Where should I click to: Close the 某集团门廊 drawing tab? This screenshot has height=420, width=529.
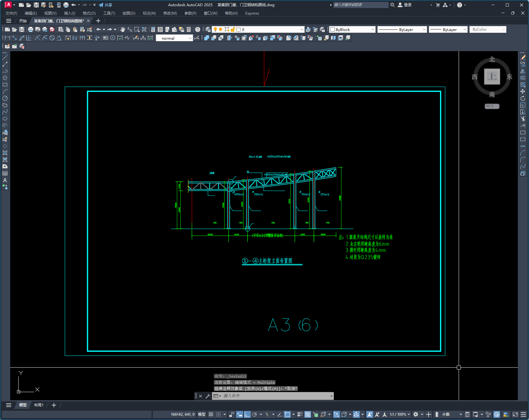[x=88, y=21]
